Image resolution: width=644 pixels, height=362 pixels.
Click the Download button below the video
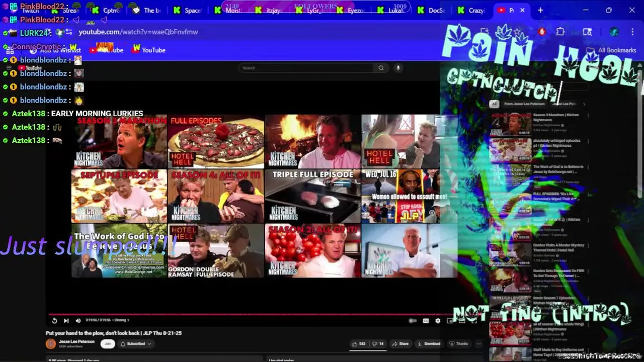point(429,344)
